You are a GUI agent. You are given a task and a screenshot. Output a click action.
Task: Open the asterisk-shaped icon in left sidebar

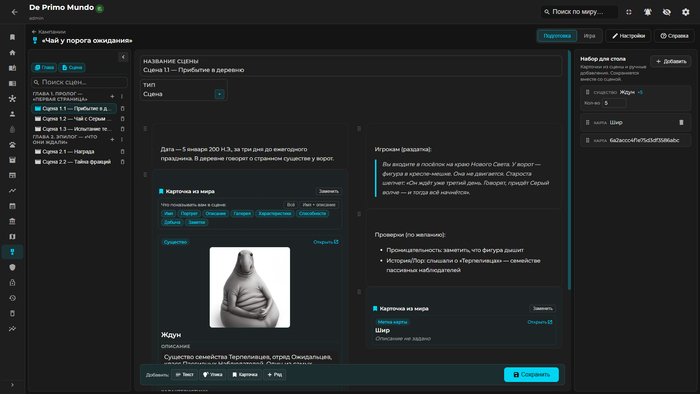point(12,99)
